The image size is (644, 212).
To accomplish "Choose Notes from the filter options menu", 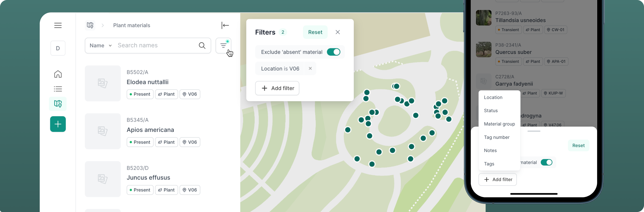I will click(490, 150).
